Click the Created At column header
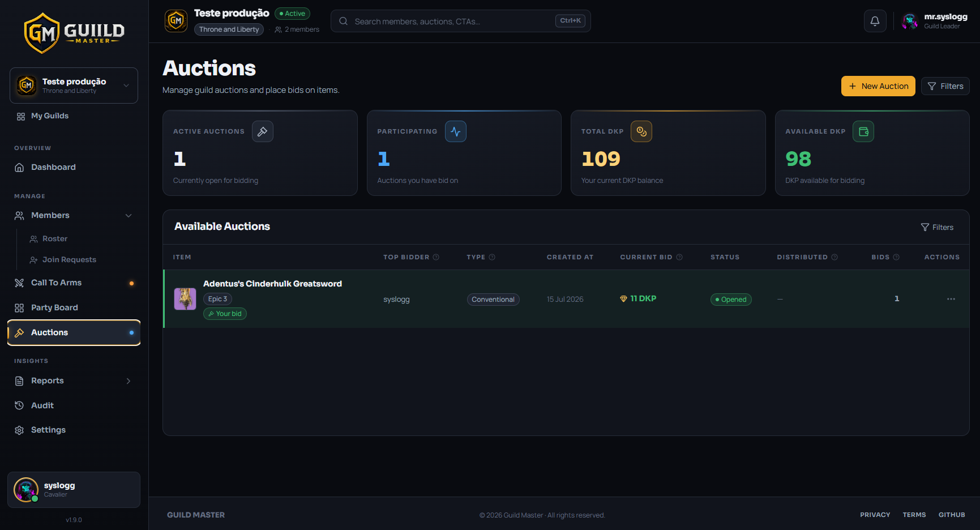980x530 pixels. pos(570,257)
